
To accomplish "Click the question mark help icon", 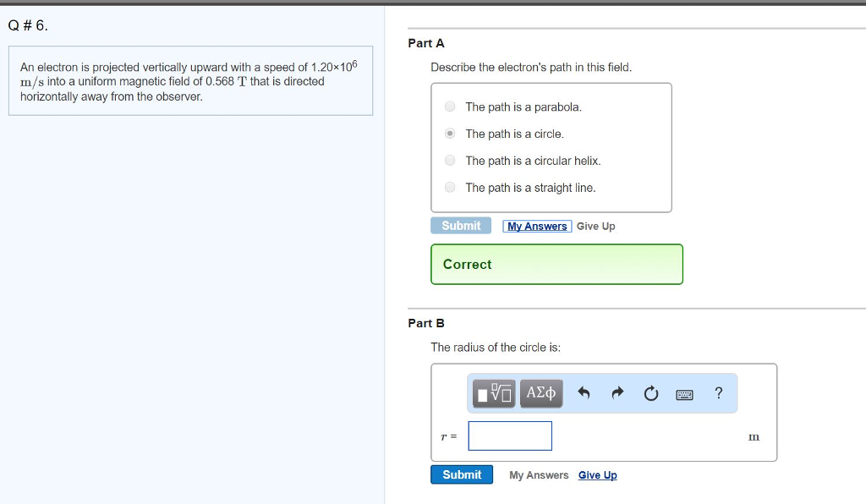I will 718,392.
